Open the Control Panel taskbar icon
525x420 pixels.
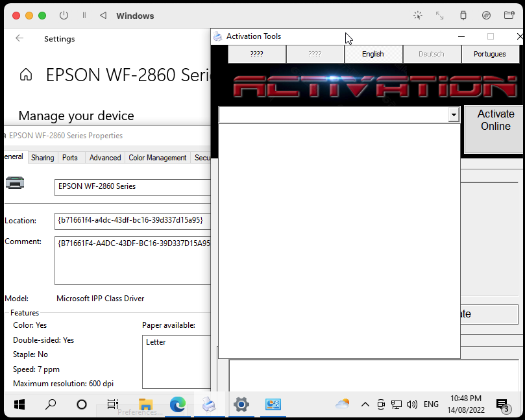(x=273, y=404)
